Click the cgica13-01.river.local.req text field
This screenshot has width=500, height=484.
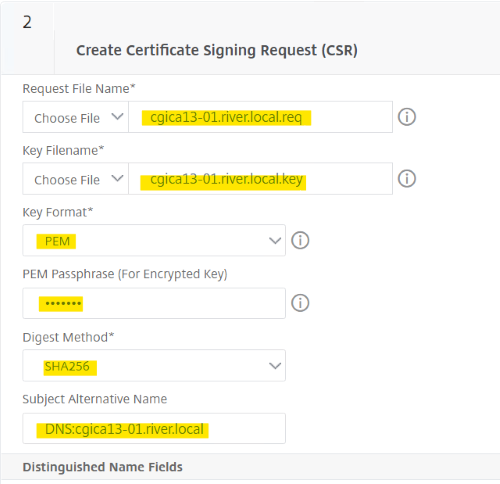(260, 117)
